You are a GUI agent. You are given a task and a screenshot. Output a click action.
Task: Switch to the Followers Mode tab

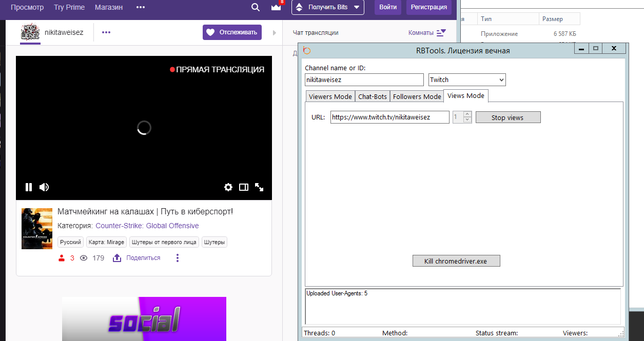(417, 96)
